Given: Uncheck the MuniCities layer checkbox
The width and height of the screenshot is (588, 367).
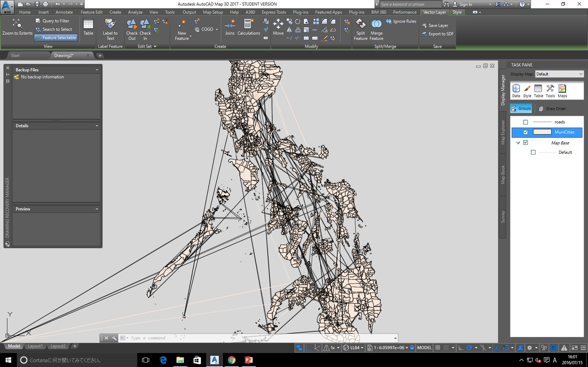Looking at the screenshot, I should coord(526,132).
